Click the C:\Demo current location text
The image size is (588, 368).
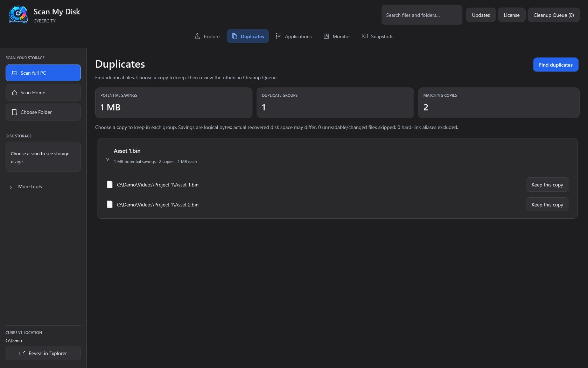[x=14, y=341]
